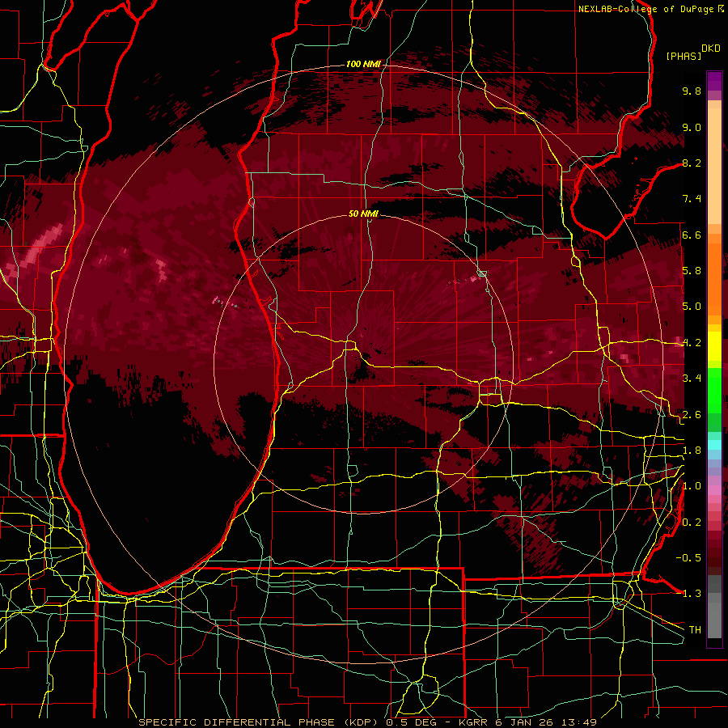
Task: Click the 5.8 scale value label
Action: pos(692,271)
